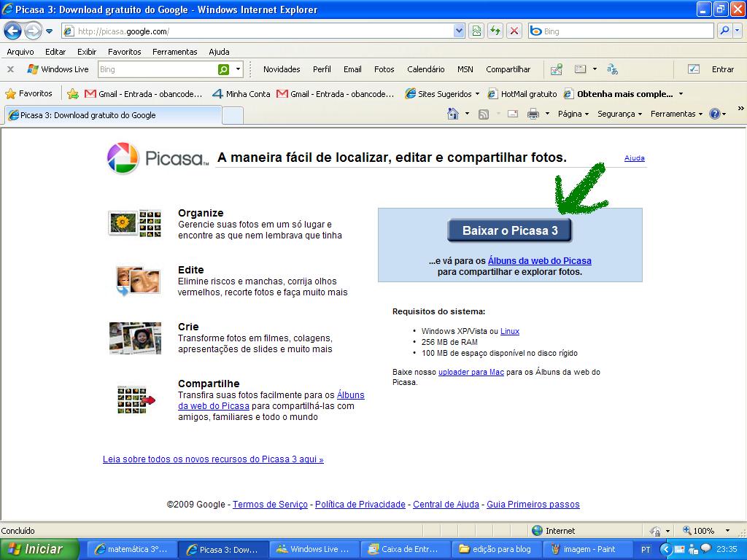Click the Windows Live logo button
The height and width of the screenshot is (560, 747).
58,69
